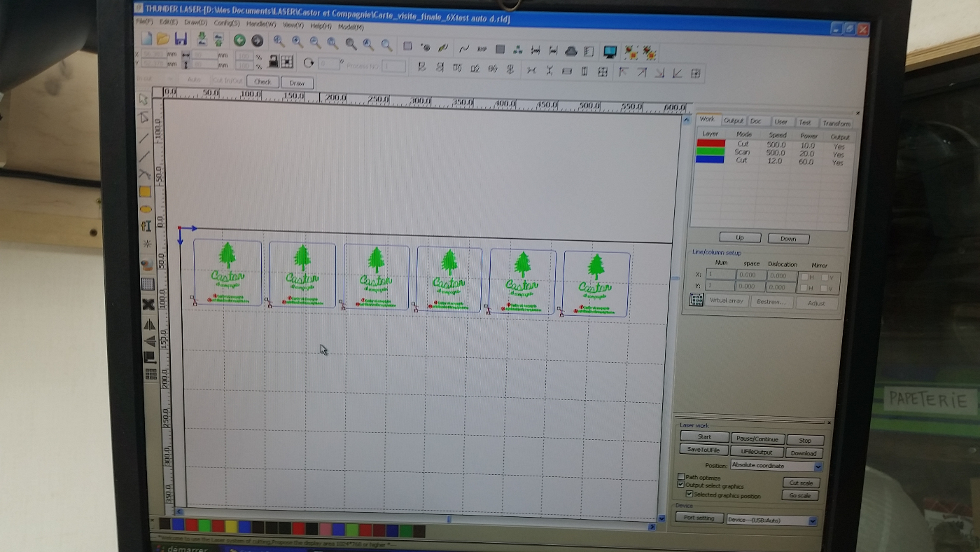Click the Start laser work button

tap(704, 437)
